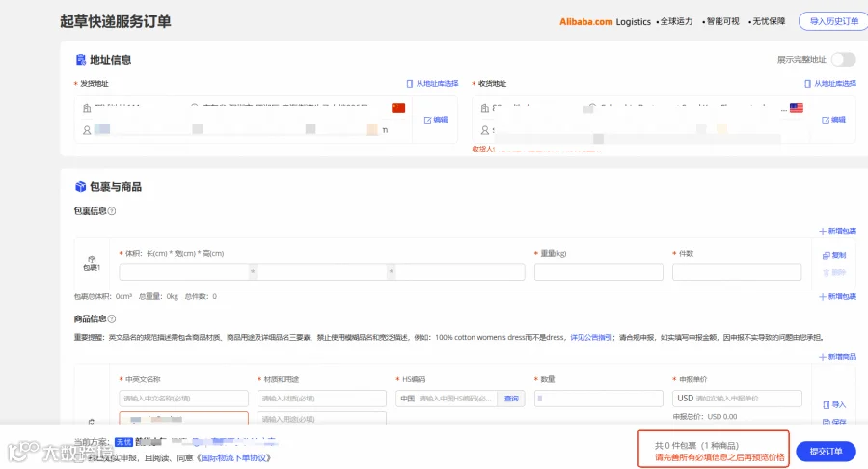Click the 新增商品 plus link
Viewport: 868px width, 469px height.
click(837, 357)
